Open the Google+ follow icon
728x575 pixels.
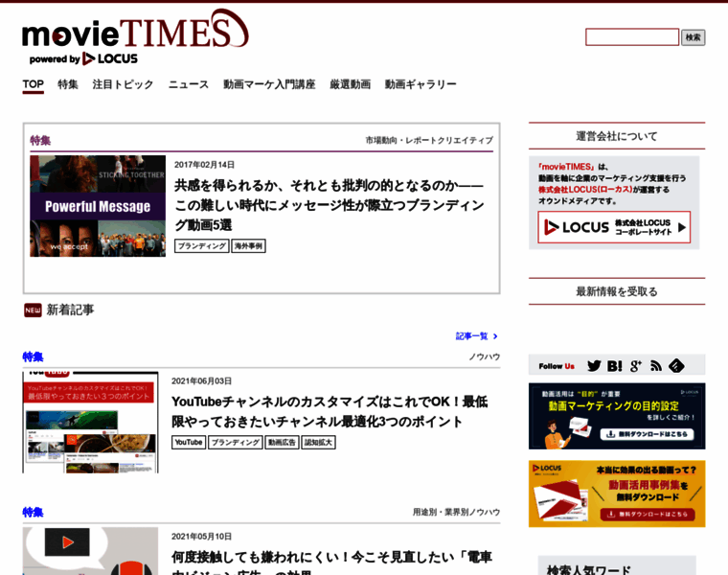click(x=636, y=366)
